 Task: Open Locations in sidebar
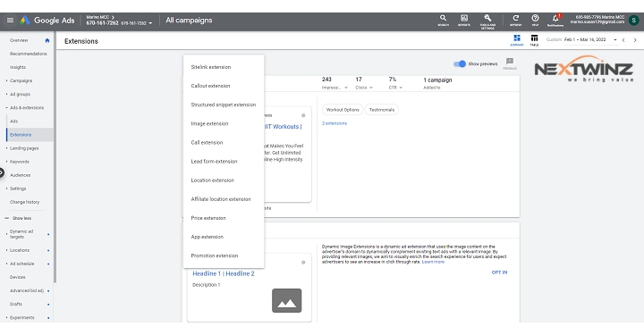[20, 250]
